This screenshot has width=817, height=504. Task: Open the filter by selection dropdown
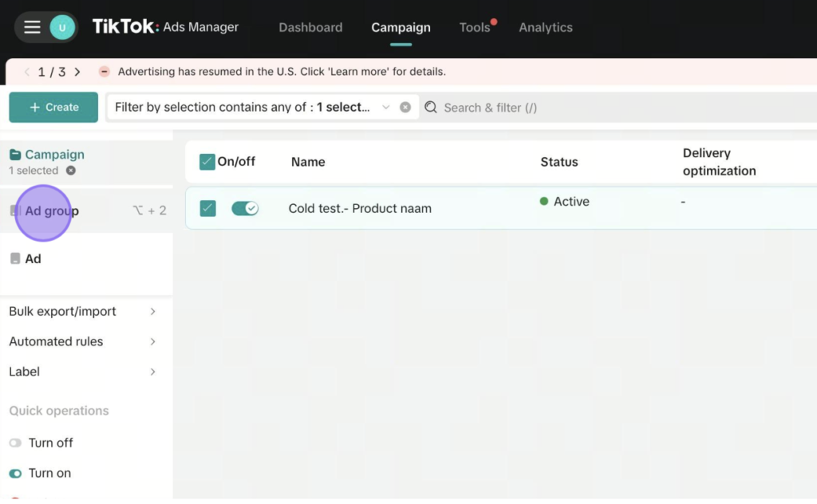pyautogui.click(x=385, y=107)
